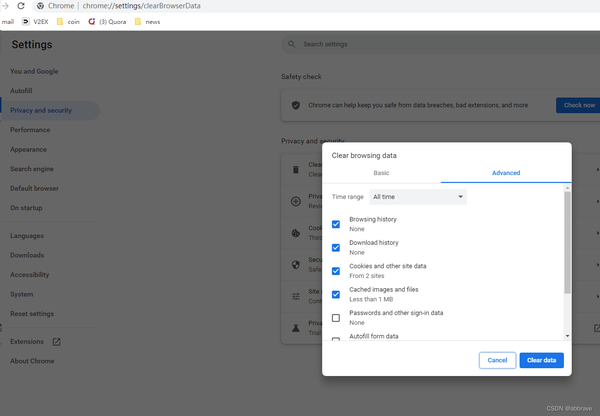Open the Time range dropdown
The width and height of the screenshot is (600, 416).
click(418, 197)
